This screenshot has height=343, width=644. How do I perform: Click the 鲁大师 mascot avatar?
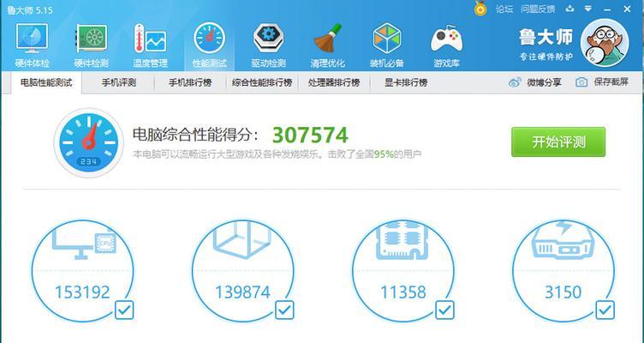[605, 43]
